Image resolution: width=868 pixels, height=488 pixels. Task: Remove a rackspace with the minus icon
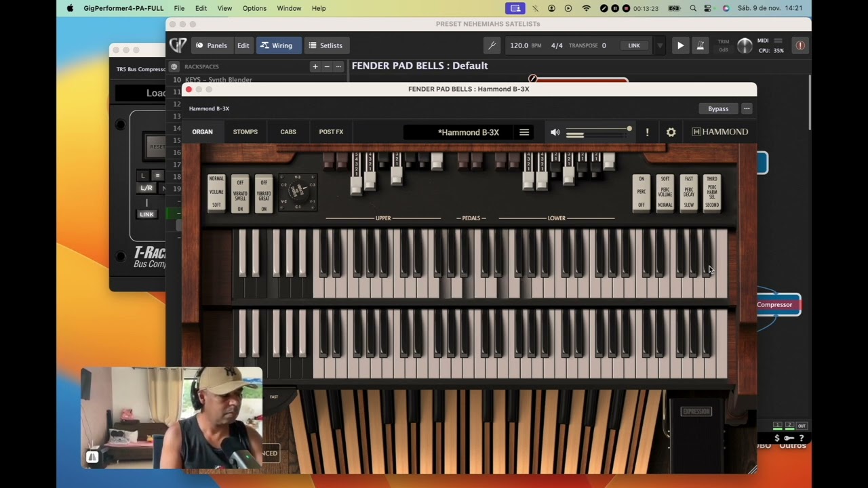tap(326, 66)
